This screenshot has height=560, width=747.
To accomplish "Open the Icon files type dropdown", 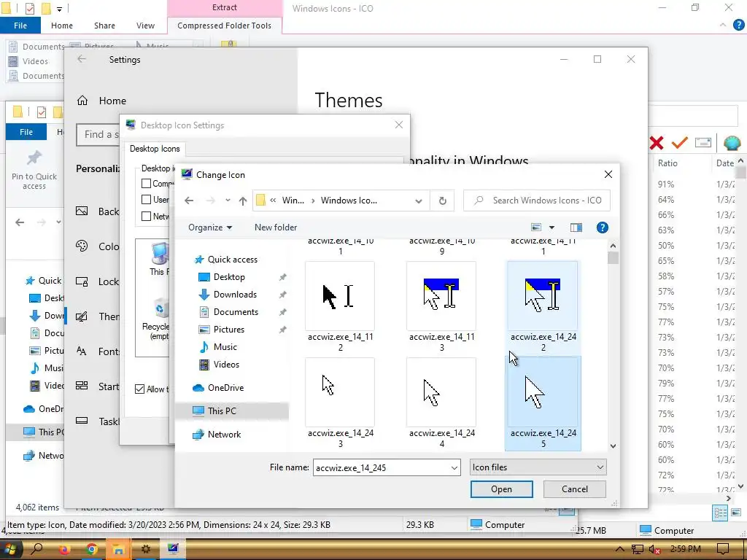I will coord(538,467).
